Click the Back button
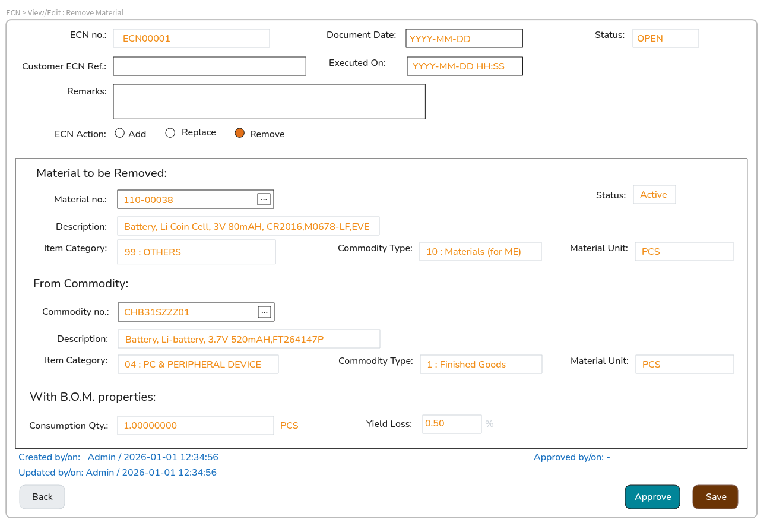 point(42,497)
